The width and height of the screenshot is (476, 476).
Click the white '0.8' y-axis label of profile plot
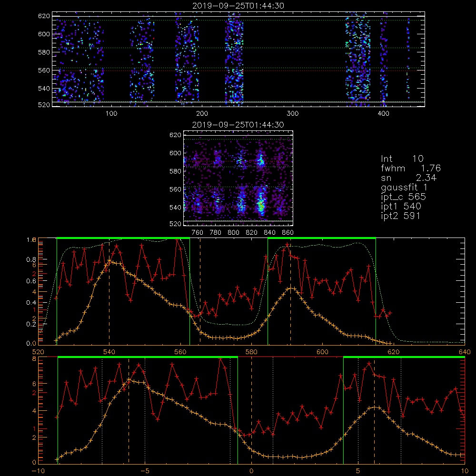tap(32, 259)
